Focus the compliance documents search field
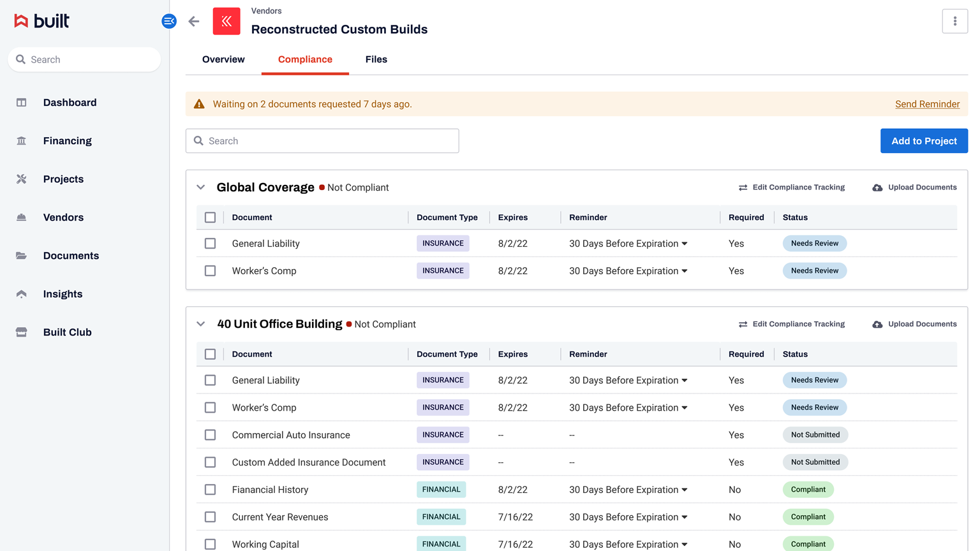 click(322, 141)
